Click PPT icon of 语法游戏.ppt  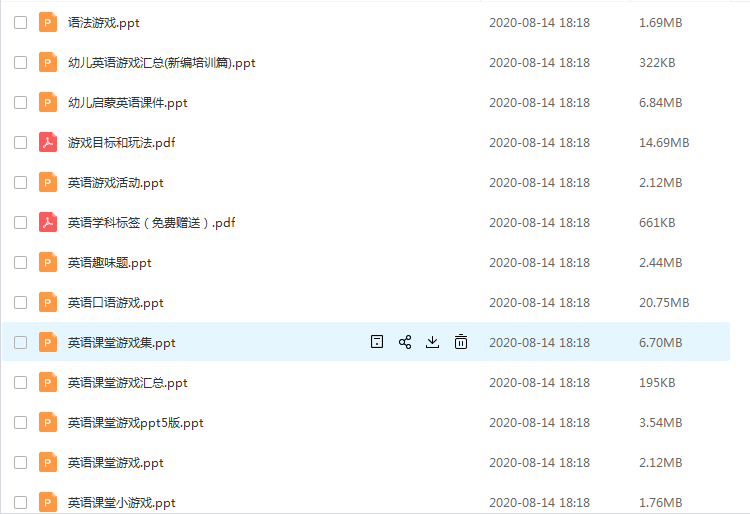(48, 22)
